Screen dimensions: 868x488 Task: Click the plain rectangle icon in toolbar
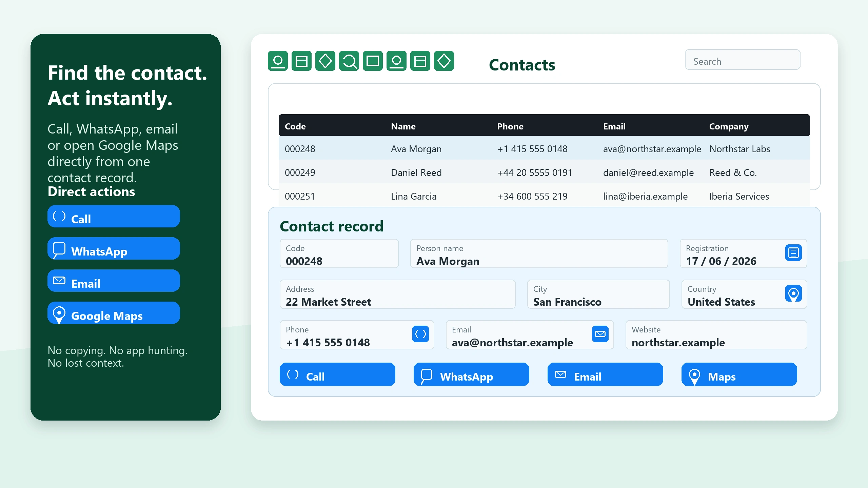pos(373,61)
